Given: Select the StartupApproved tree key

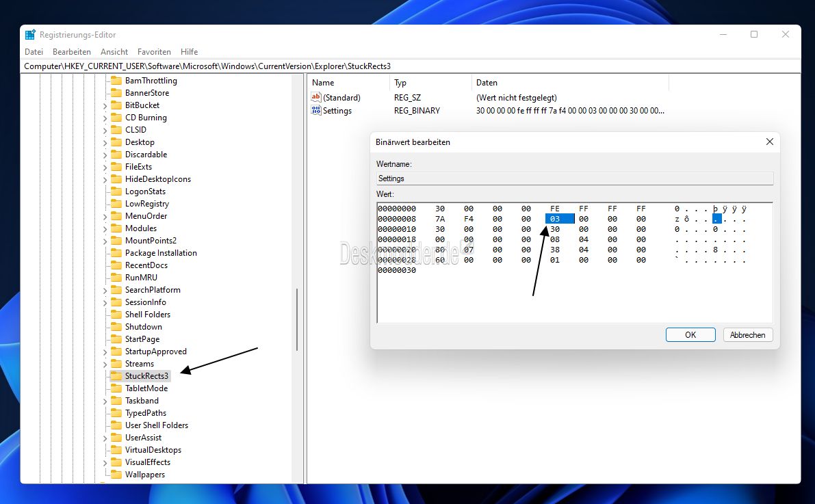Looking at the screenshot, I should (x=155, y=352).
